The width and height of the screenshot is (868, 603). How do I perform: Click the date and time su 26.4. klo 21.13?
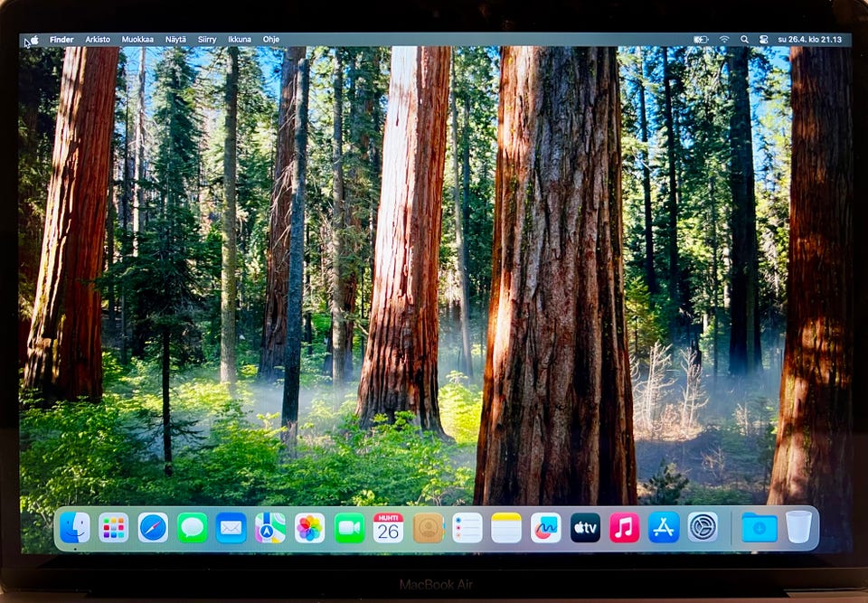tap(809, 40)
